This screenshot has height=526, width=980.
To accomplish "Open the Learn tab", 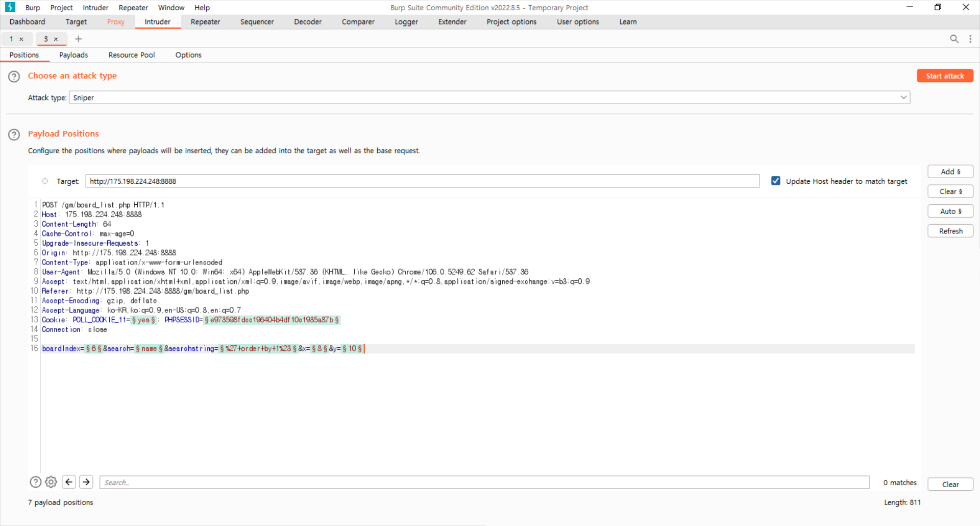I will [628, 22].
